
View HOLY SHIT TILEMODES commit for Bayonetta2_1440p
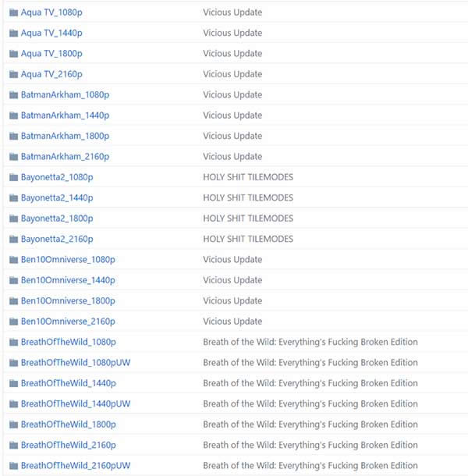pos(248,198)
